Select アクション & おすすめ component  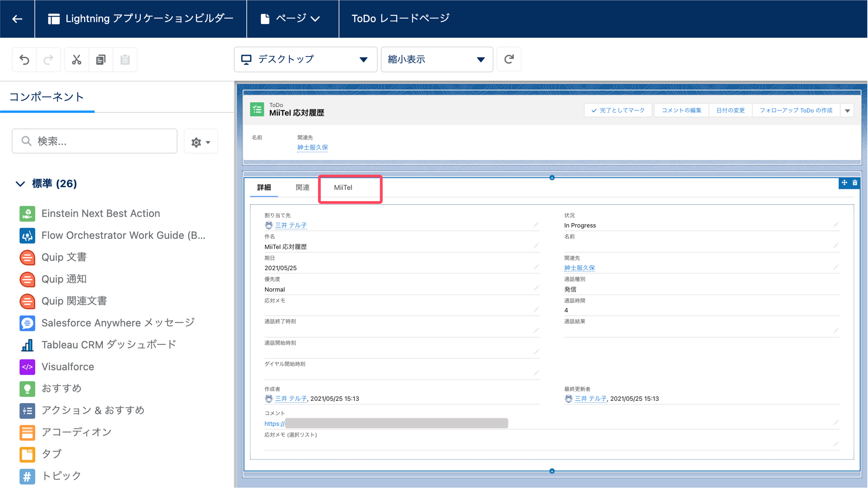coord(82,411)
